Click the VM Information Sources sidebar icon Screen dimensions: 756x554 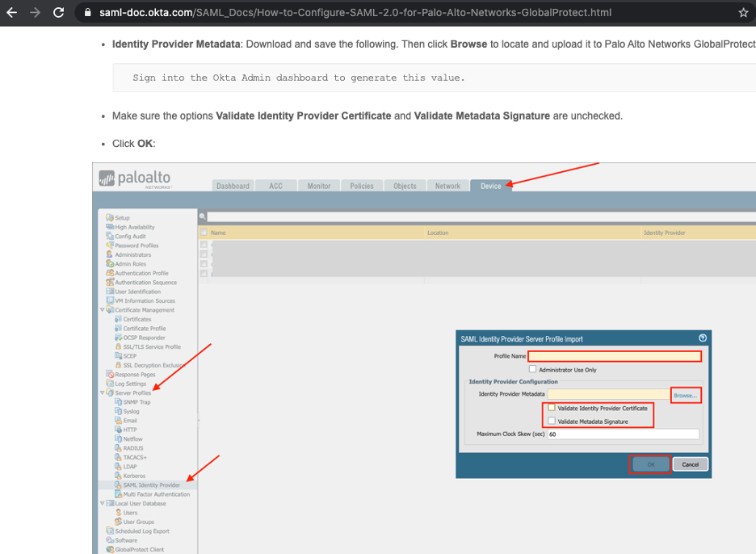click(x=110, y=300)
